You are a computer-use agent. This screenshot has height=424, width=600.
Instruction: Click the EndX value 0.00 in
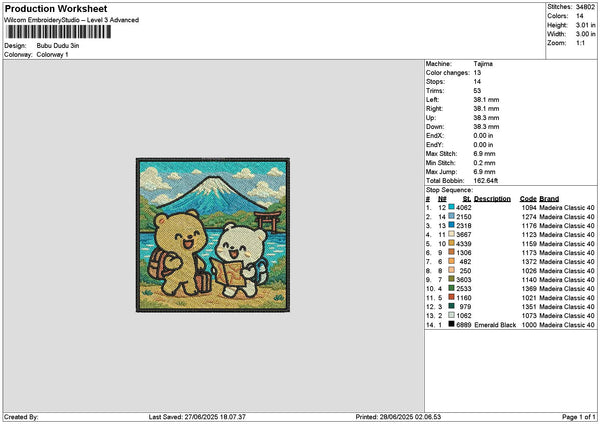click(483, 136)
